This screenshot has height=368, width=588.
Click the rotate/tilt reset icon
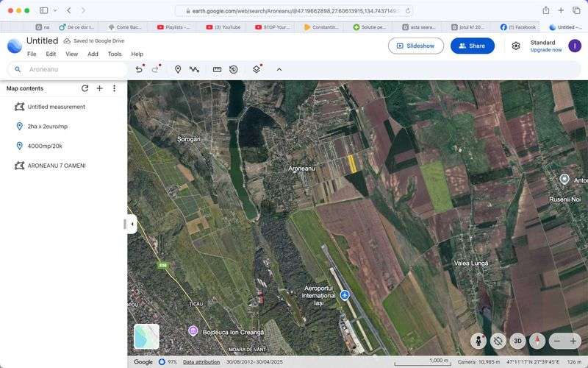(498, 341)
